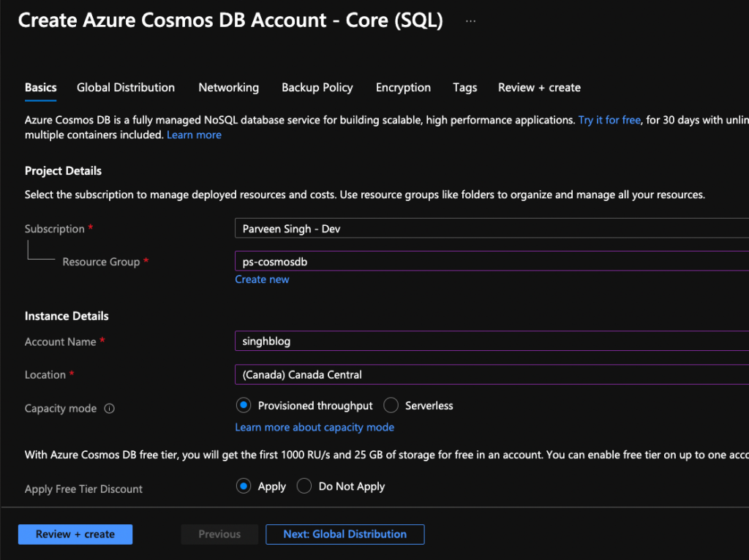Select the Backup Policy tab
749x560 pixels.
[x=317, y=87]
